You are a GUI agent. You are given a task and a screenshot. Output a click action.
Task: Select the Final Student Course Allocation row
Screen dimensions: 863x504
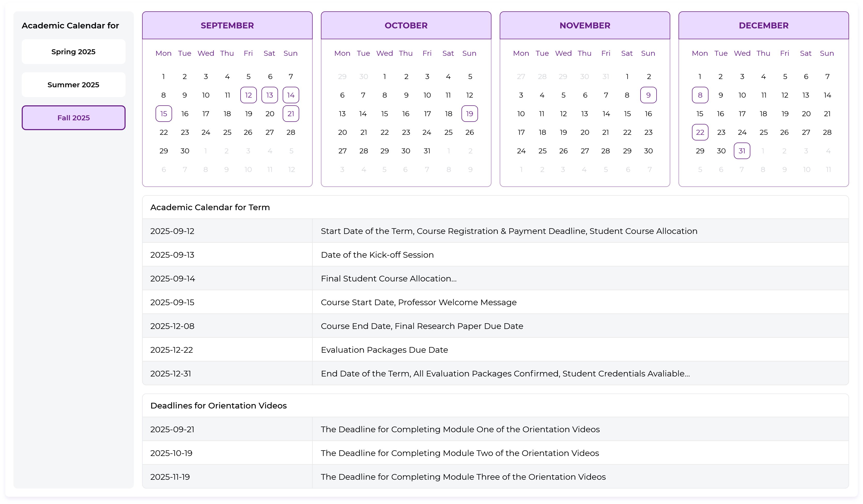pyautogui.click(x=495, y=279)
